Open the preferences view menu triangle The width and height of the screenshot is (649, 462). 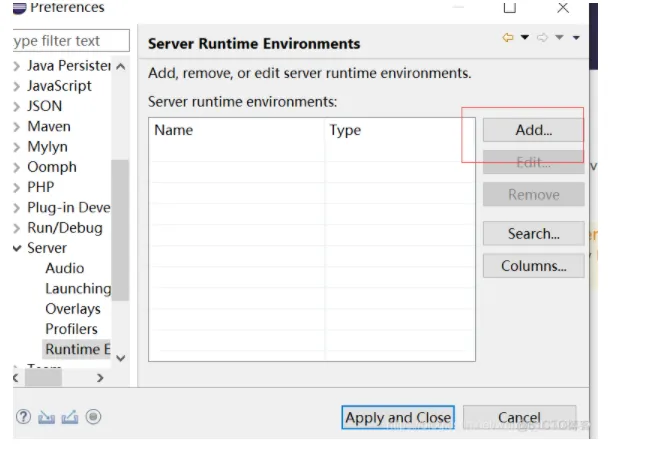[x=576, y=38]
